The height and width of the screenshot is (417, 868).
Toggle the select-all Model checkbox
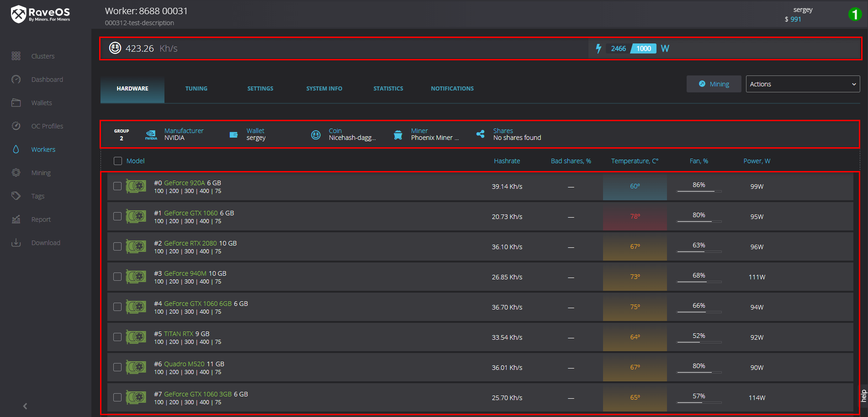(118, 161)
